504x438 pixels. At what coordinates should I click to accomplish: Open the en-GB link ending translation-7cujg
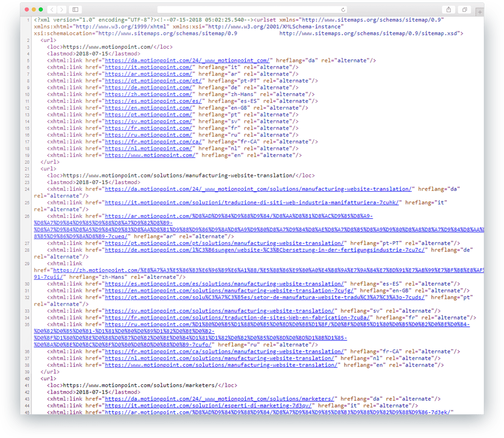coord(229,290)
